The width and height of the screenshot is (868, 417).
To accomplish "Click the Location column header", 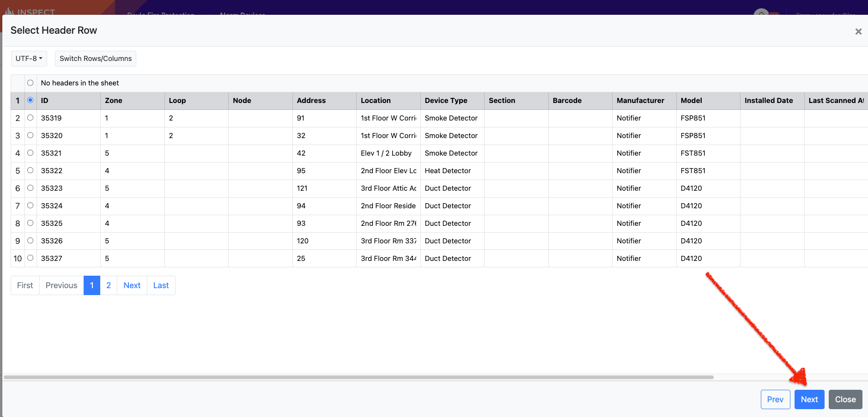I will point(388,101).
